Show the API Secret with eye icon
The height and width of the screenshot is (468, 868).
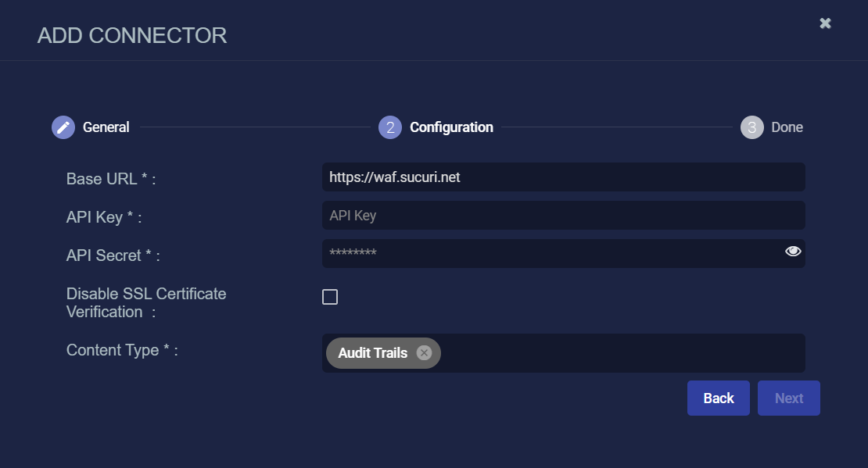point(793,251)
